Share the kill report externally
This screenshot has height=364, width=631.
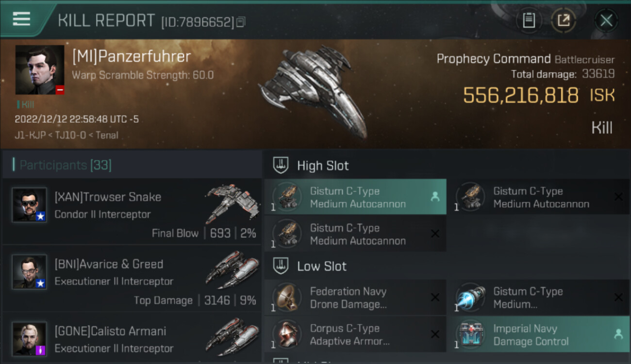pyautogui.click(x=564, y=20)
